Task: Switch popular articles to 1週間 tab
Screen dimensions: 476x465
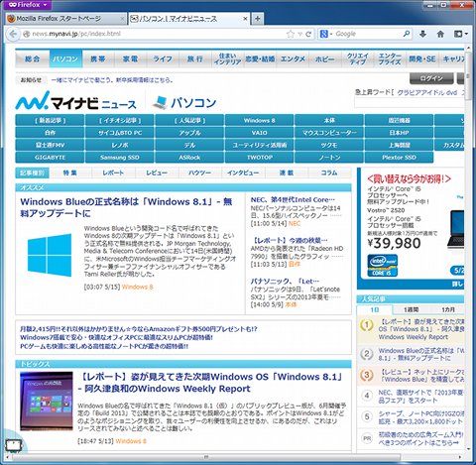Action: click(x=411, y=309)
